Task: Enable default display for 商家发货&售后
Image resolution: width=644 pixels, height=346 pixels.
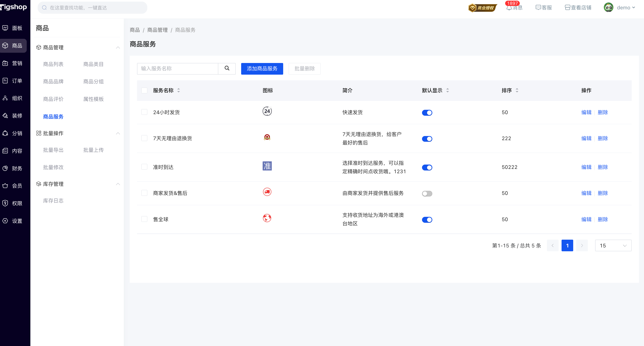Action: [427, 194]
